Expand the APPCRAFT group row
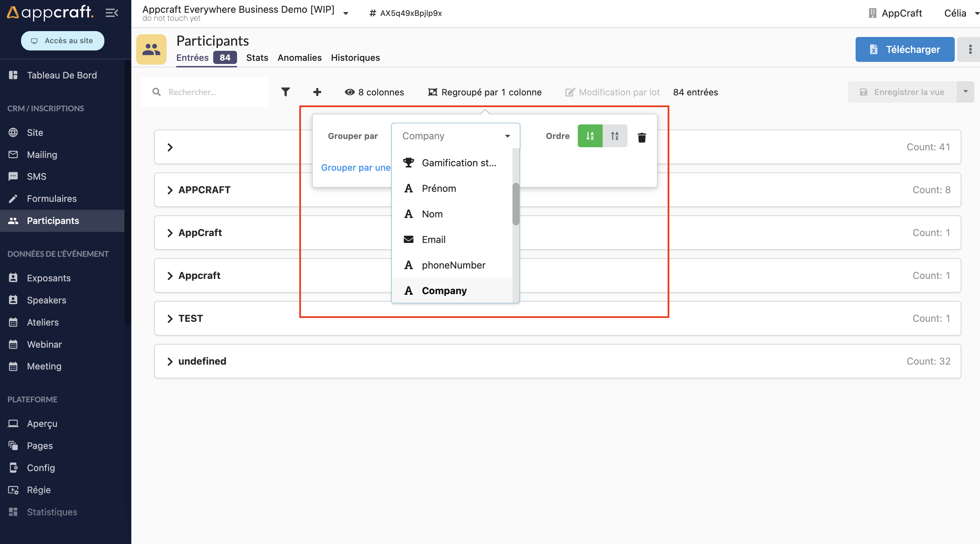The height and width of the screenshot is (544, 980). [x=170, y=190]
